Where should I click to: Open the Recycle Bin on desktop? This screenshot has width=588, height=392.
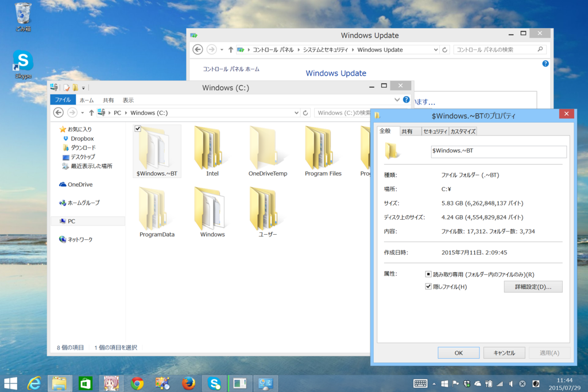tap(23, 17)
